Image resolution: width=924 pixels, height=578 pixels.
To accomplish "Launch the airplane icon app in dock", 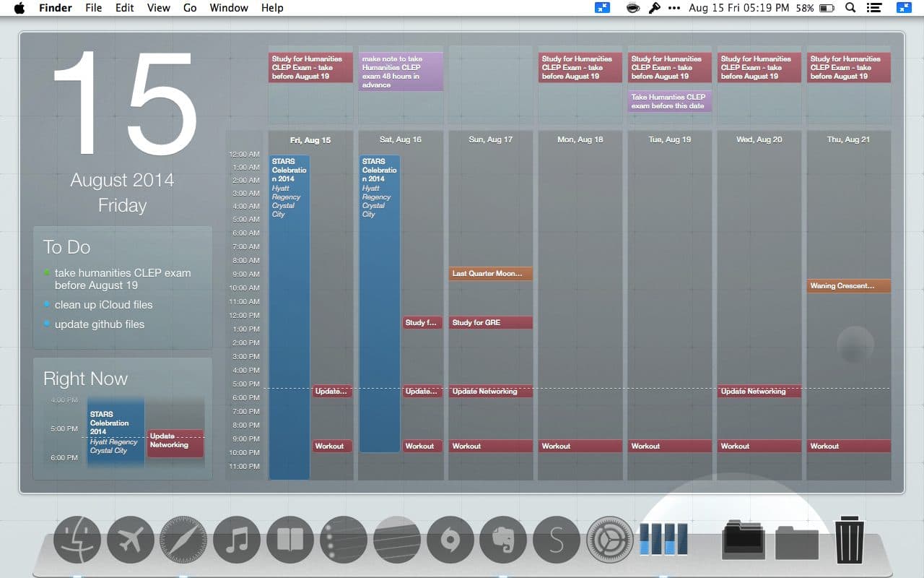I will point(131,540).
